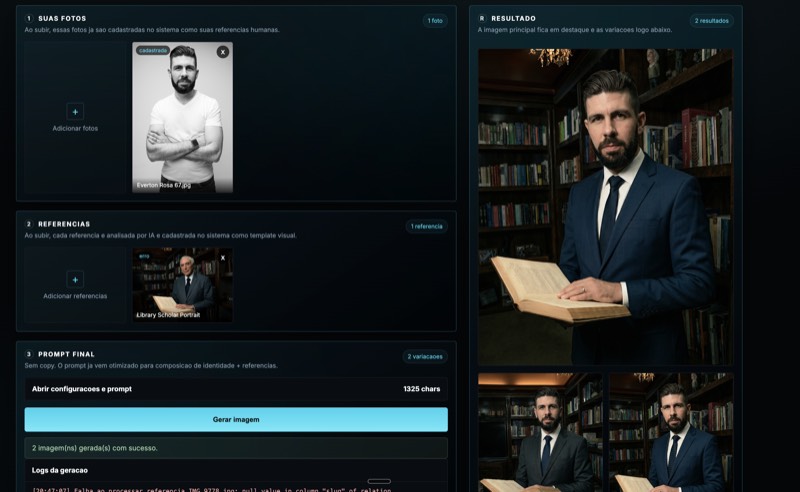This screenshot has height=492, width=800.
Task: Click the 1 referencia badge
Action: (x=427, y=226)
